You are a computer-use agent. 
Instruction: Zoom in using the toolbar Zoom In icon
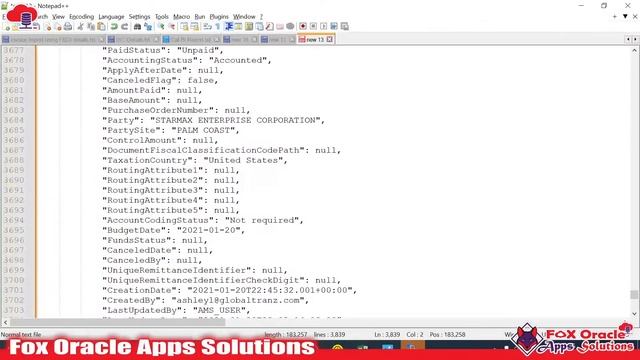point(161,27)
